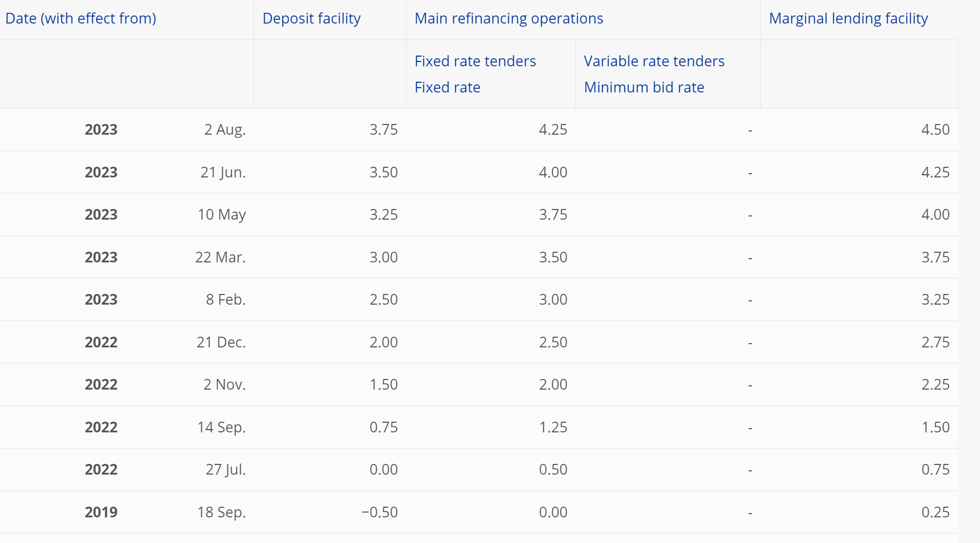Screen dimensions: 980x543
Task: Click the '14 Sep.' 2022 date cell
Action: [221, 428]
